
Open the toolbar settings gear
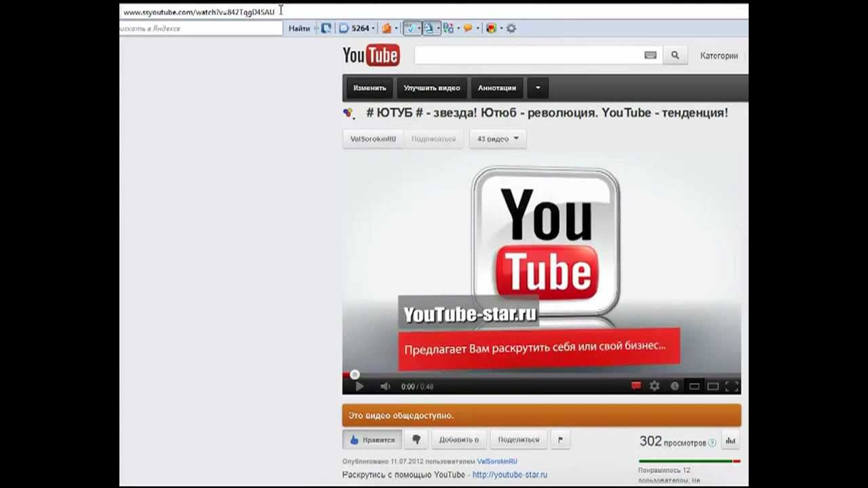tap(511, 28)
